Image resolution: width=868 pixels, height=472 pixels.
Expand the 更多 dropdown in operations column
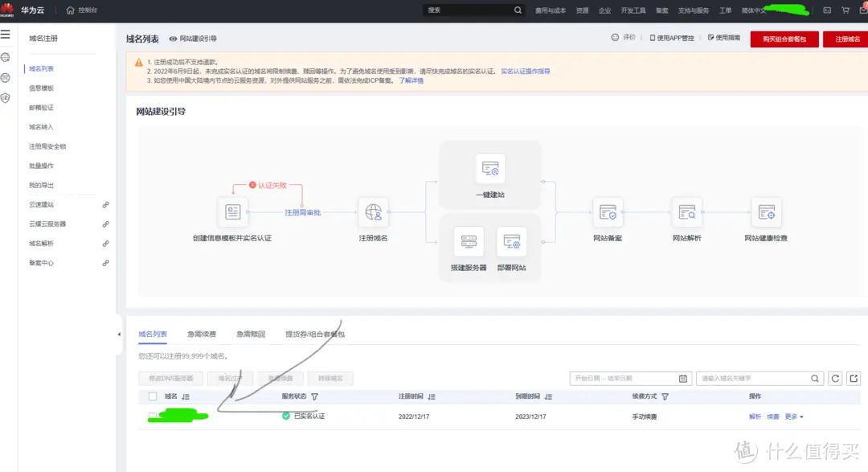[x=794, y=417]
